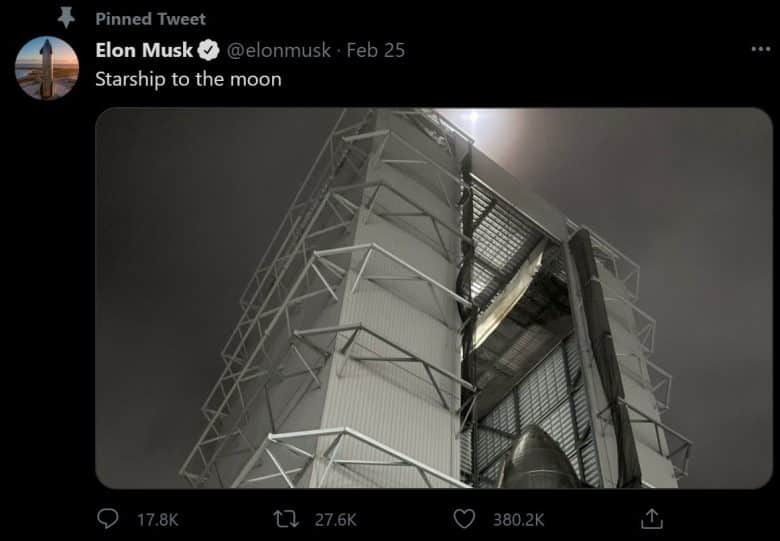Screen dimensions: 780x541
Task: Open the attached Starship tower photo
Action: click(433, 297)
